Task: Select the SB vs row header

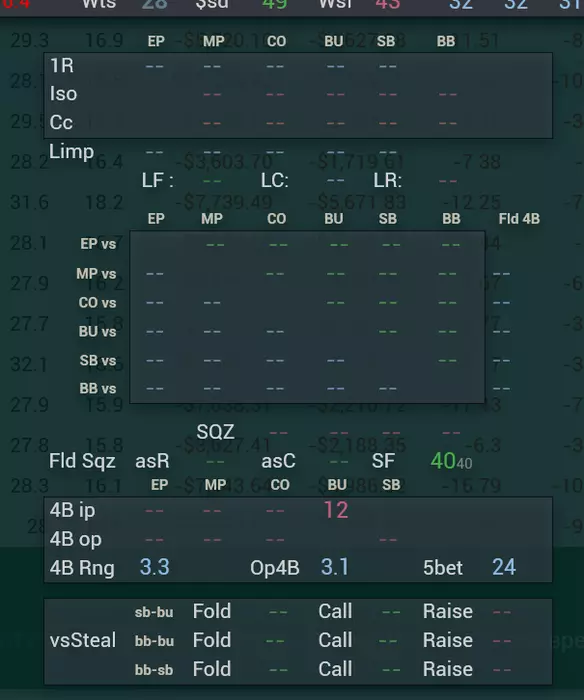Action: click(98, 360)
